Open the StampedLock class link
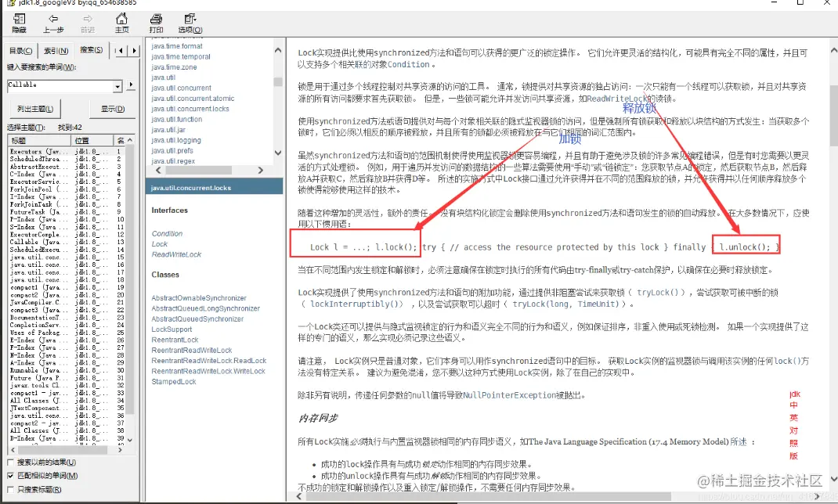 click(x=174, y=381)
